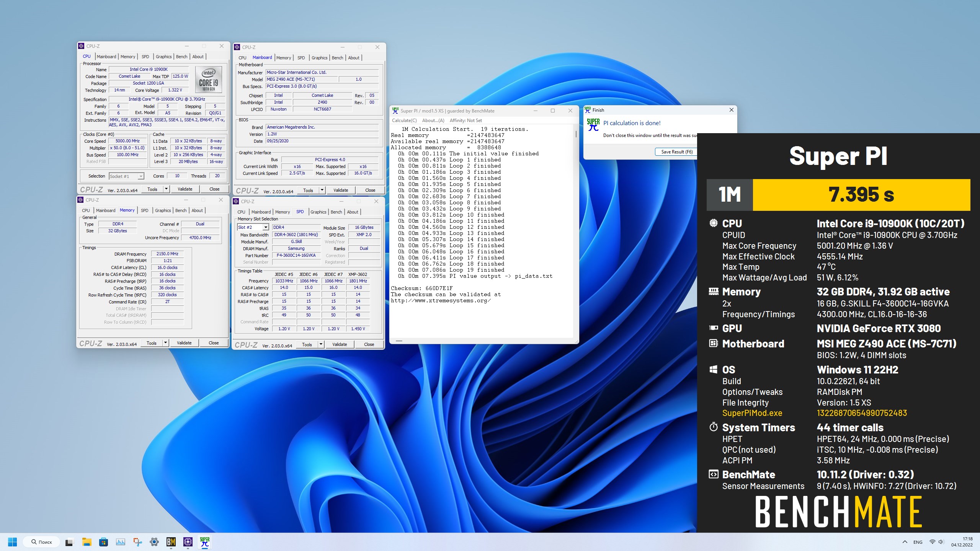Click the CPU-Z title icon of Memory window
The height and width of the screenshot is (551, 980).
pyautogui.click(x=80, y=200)
